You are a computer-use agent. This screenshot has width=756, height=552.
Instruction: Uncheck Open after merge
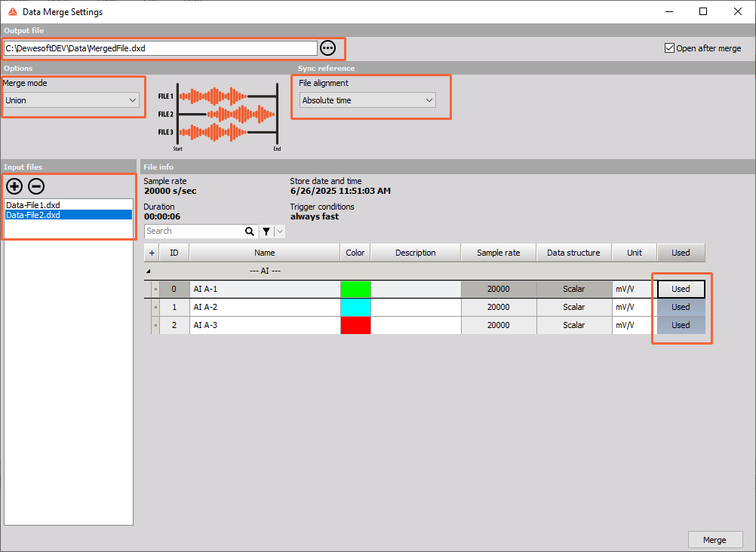point(669,47)
